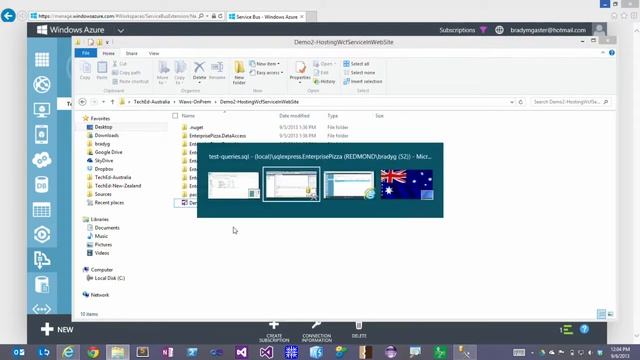Open Easy access dropdown in ribbon
The height and width of the screenshot is (360, 640).
point(266,73)
